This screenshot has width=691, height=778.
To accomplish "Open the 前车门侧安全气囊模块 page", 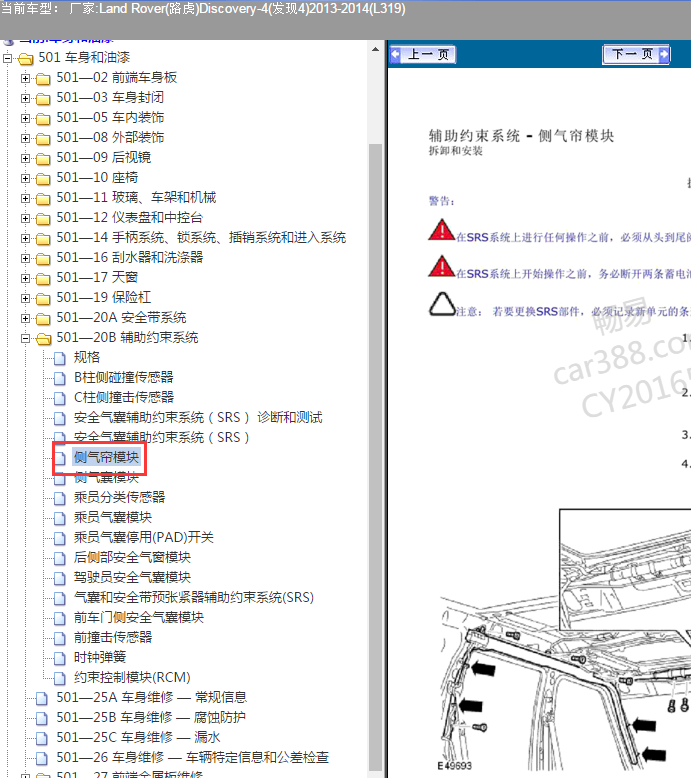I will [x=139, y=617].
